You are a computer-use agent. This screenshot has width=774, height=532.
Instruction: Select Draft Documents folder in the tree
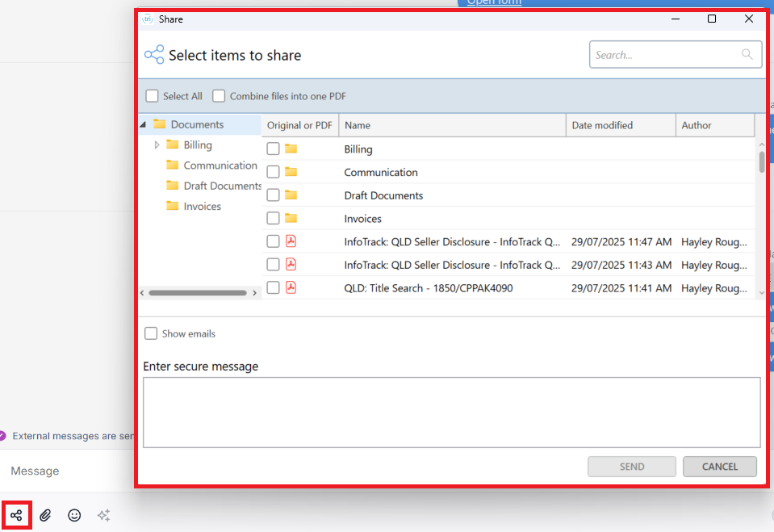(222, 186)
